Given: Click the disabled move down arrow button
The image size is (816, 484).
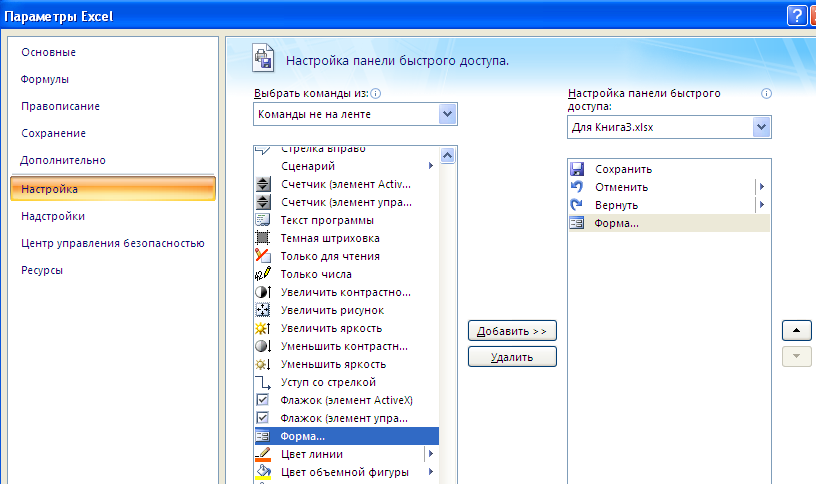Looking at the screenshot, I should (796, 356).
